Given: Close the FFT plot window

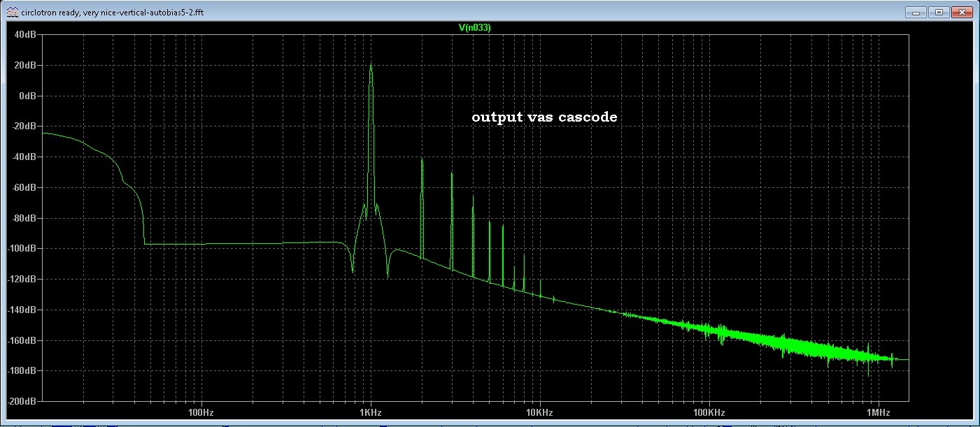Looking at the screenshot, I should click(x=962, y=12).
